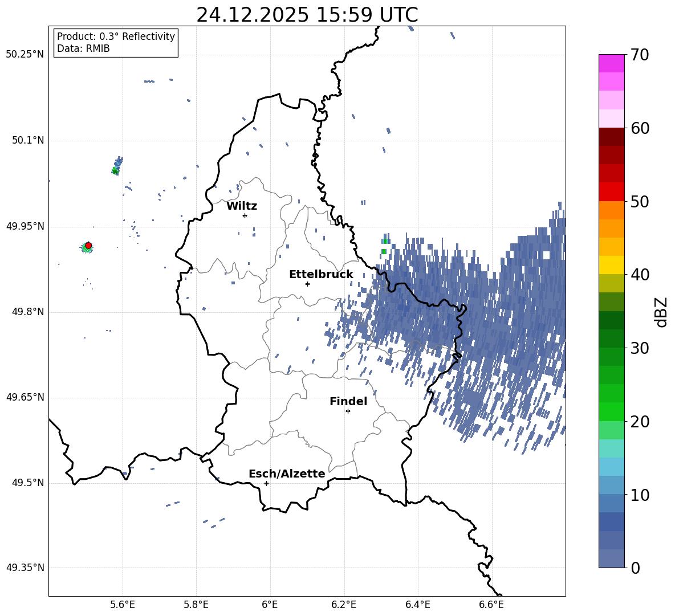Click the colorbar tick value 50
This screenshot has height=616, width=675.
pyautogui.click(x=640, y=201)
